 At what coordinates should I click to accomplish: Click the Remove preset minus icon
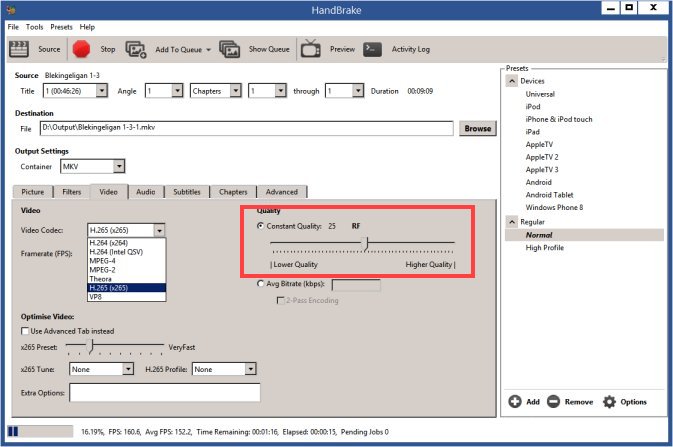click(x=553, y=401)
